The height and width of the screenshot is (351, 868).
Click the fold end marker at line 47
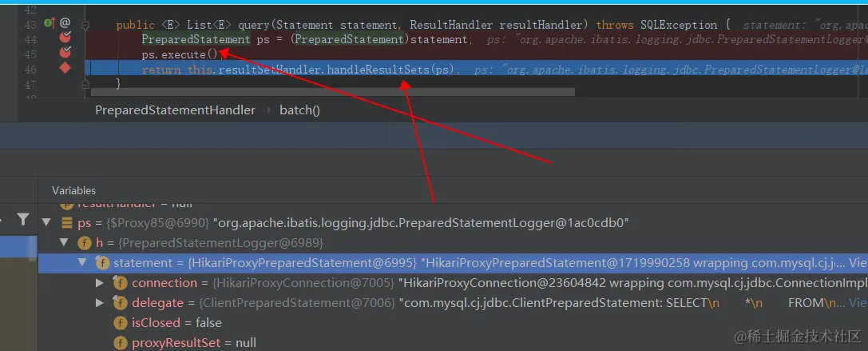tap(85, 84)
